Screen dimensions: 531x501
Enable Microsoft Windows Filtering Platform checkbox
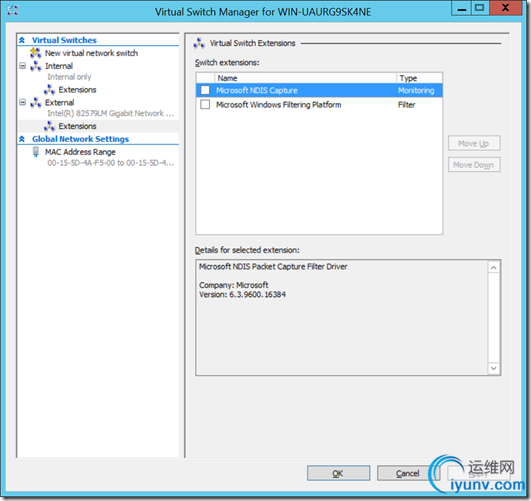coord(205,104)
